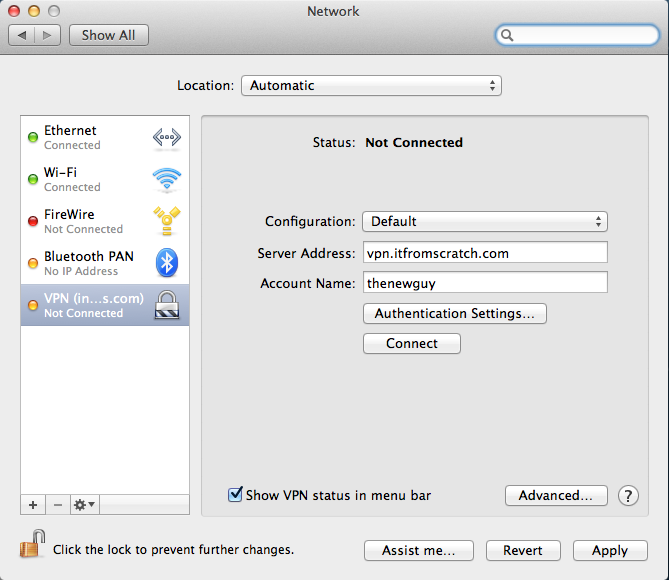Screen dimensions: 669x580
Task: Toggle Show VPN status in menu bar
Action: point(235,495)
